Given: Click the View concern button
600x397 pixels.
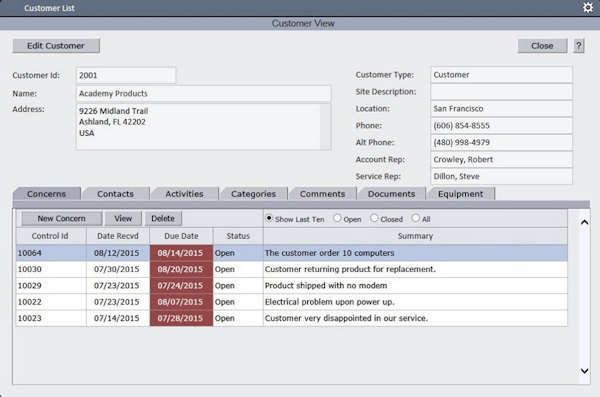Looking at the screenshot, I should (x=123, y=219).
